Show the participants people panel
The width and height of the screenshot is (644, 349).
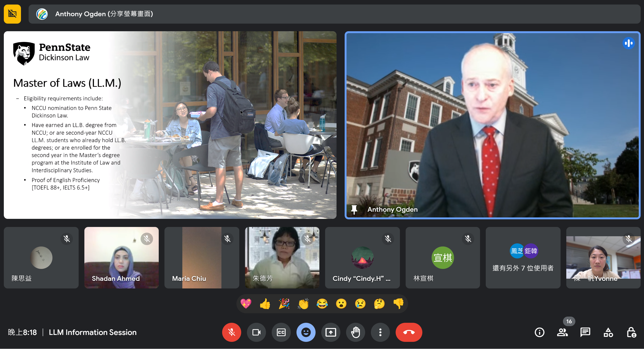tap(562, 332)
